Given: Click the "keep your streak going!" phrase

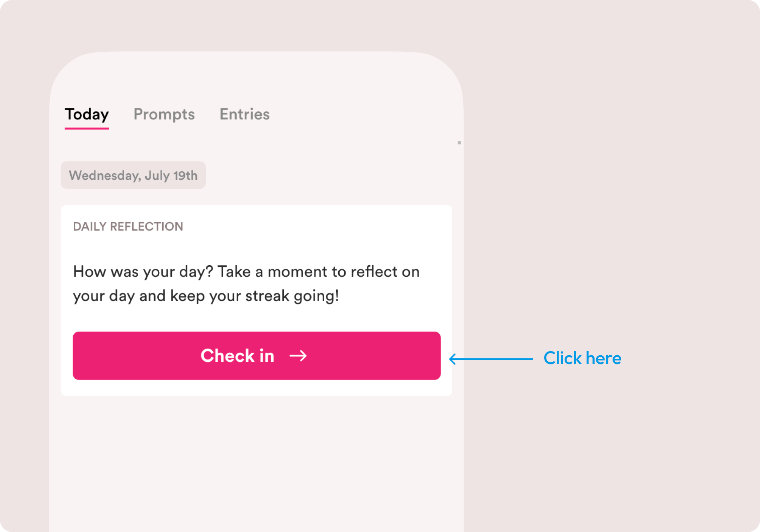Looking at the screenshot, I should pos(255,296).
